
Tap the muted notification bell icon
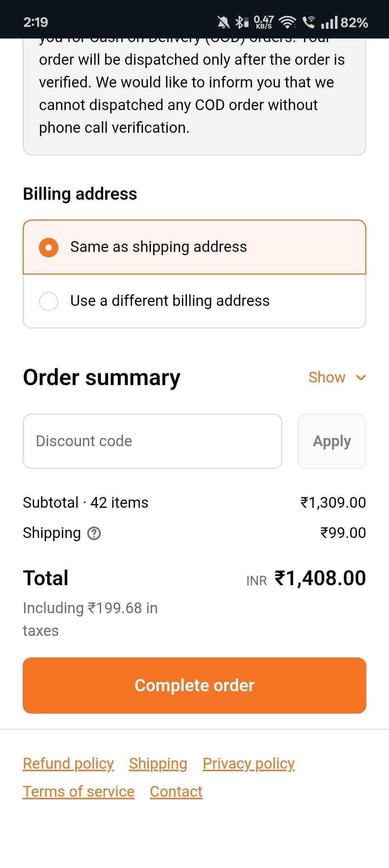pos(223,22)
